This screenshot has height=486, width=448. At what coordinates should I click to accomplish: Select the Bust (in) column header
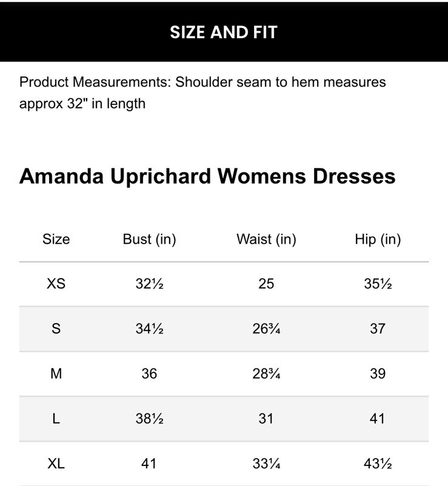point(149,239)
